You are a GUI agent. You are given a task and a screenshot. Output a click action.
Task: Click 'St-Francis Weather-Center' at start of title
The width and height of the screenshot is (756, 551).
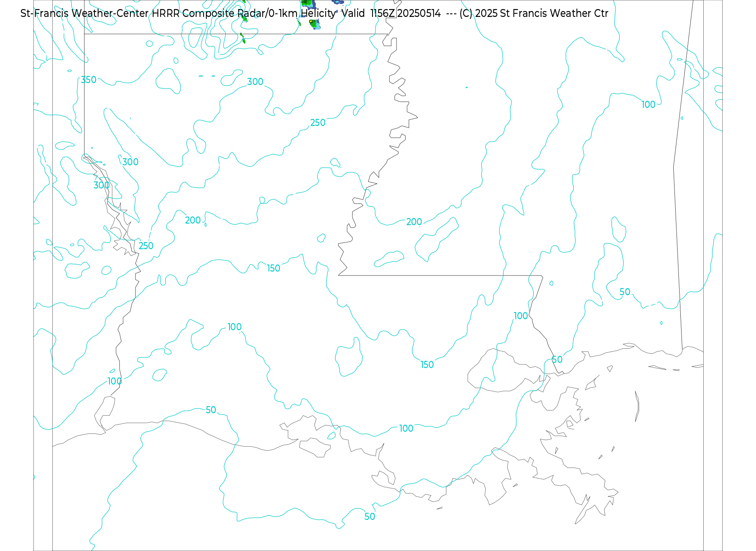click(x=84, y=13)
